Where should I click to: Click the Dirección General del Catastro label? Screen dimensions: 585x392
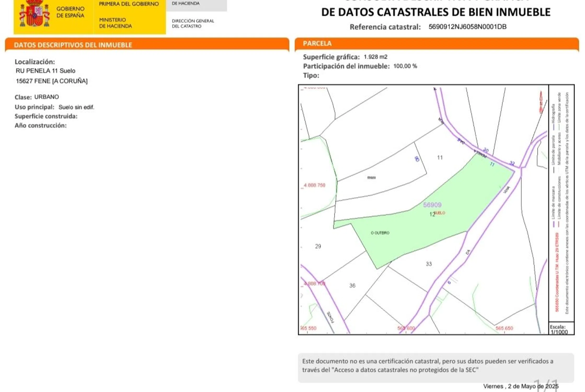tap(193, 24)
